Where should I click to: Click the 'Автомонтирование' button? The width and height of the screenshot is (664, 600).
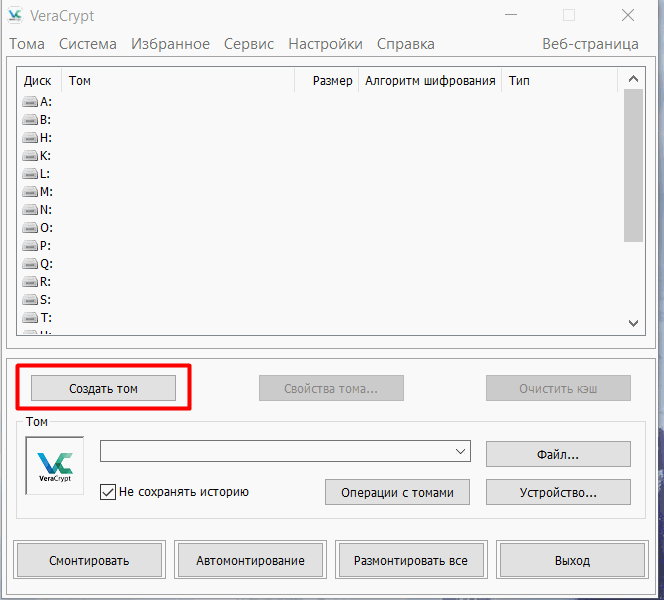pos(250,560)
